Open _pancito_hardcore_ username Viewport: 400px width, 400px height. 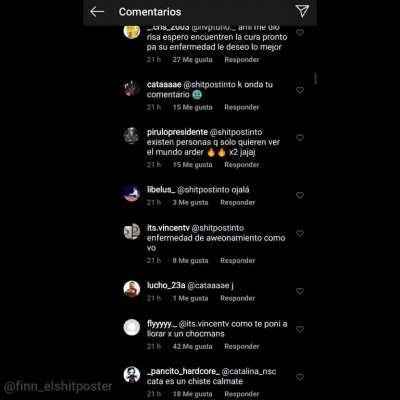point(183,371)
